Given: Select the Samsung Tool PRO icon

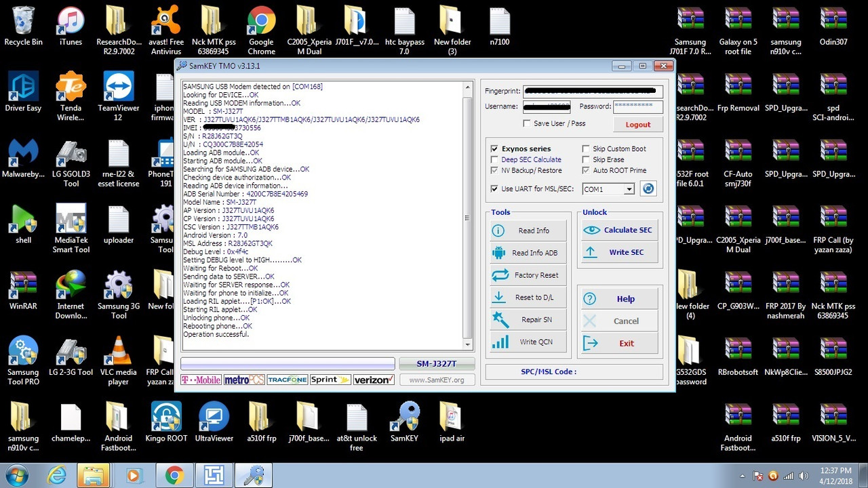Looking at the screenshot, I should click(24, 360).
